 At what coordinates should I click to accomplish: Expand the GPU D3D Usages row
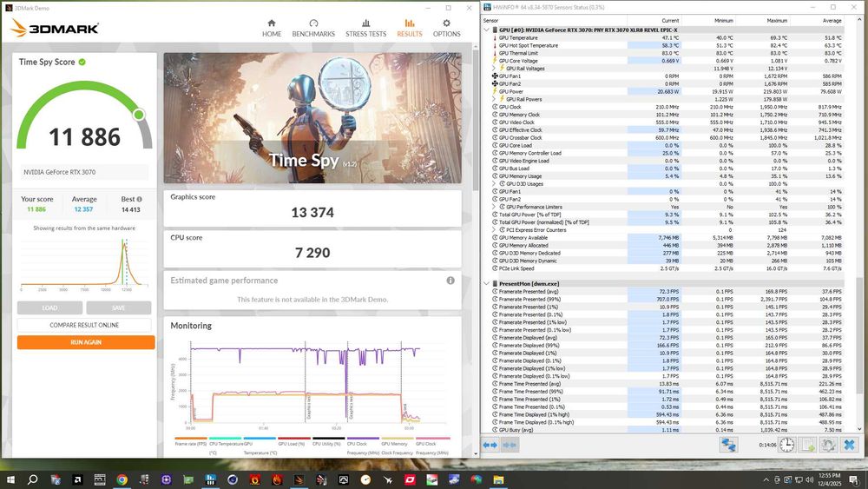(494, 184)
